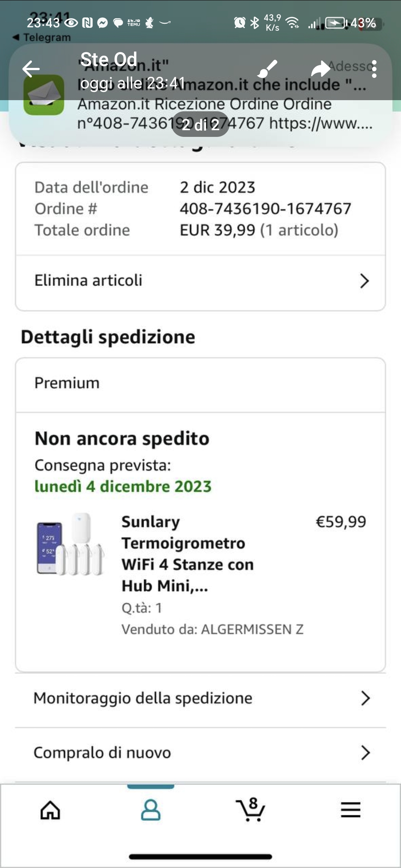Return to Telegram via status bar link
The width and height of the screenshot is (401, 868).
pos(42,37)
